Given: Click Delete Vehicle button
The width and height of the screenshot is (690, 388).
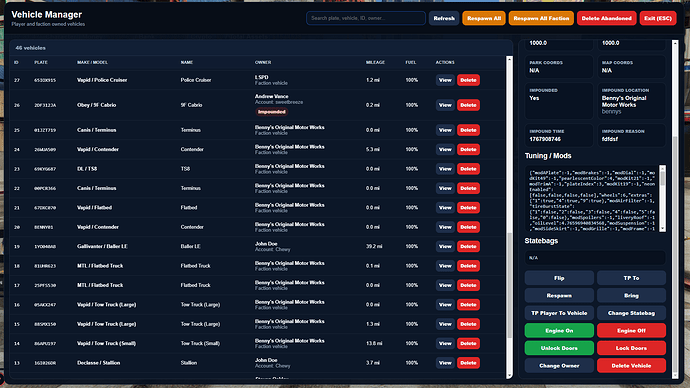Looking at the screenshot, I should coord(631,366).
